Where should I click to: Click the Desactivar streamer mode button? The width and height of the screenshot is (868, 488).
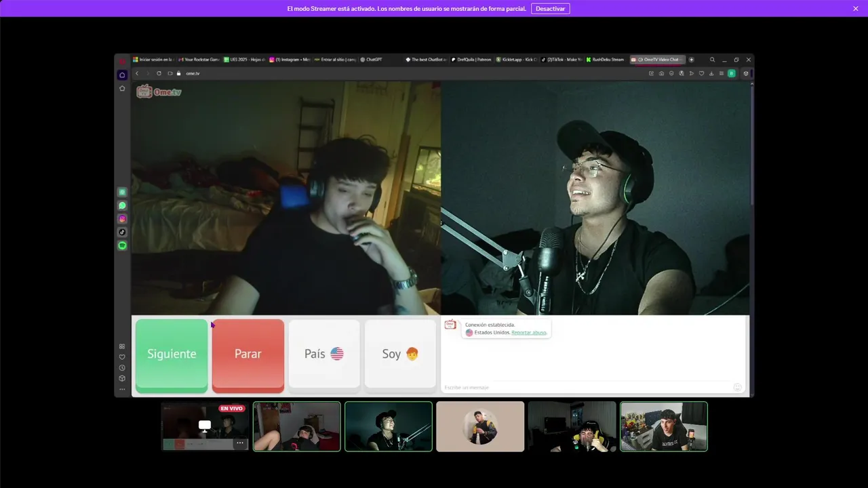550,9
